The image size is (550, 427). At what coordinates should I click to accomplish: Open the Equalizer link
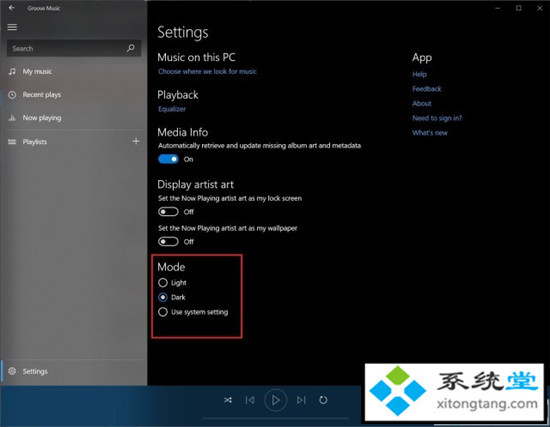(x=172, y=109)
